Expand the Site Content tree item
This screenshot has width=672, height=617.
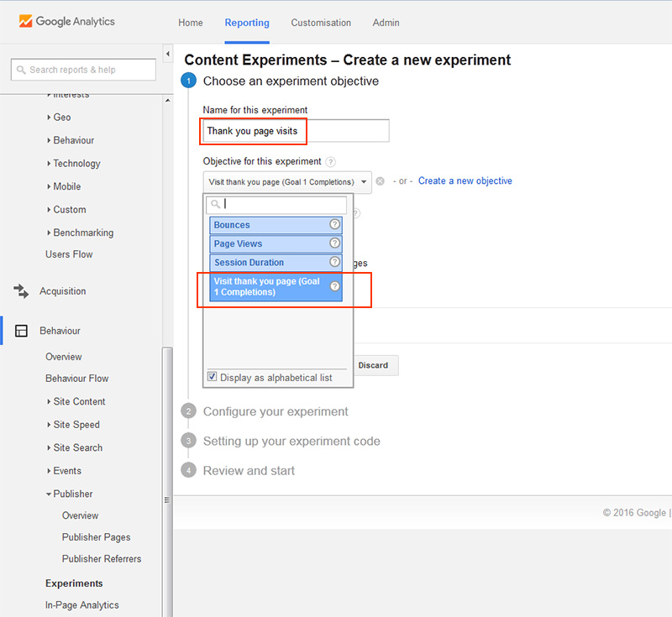coord(76,401)
